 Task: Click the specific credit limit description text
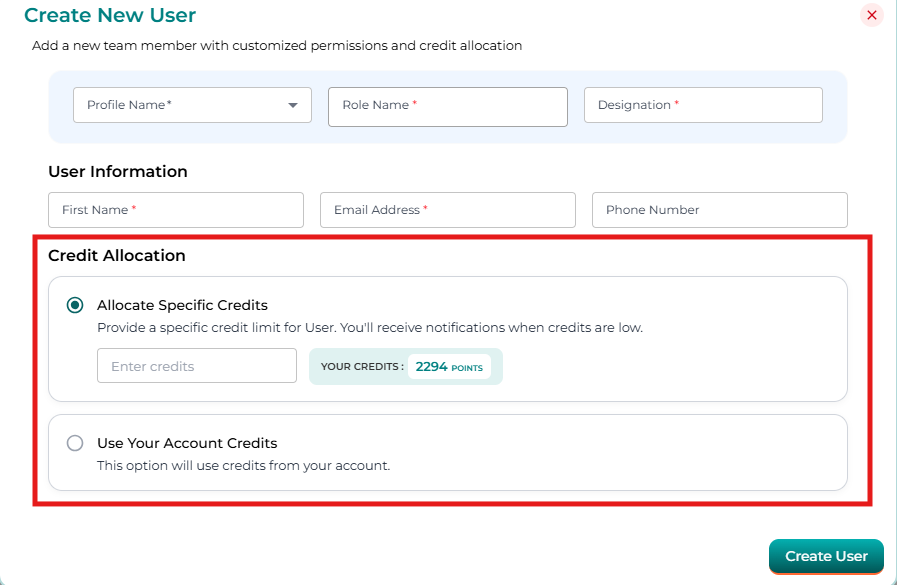pos(370,328)
